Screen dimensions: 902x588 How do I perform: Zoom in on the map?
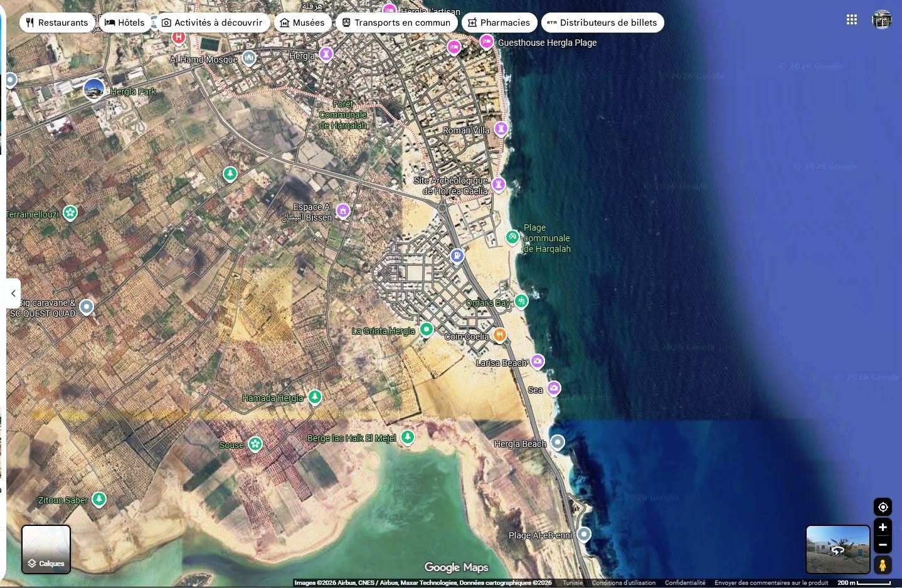coord(883,527)
